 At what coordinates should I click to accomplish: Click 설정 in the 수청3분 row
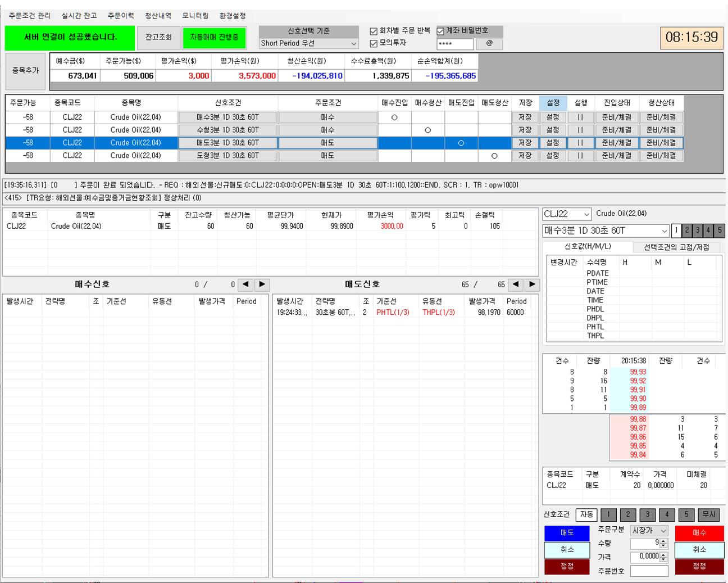[x=553, y=130]
